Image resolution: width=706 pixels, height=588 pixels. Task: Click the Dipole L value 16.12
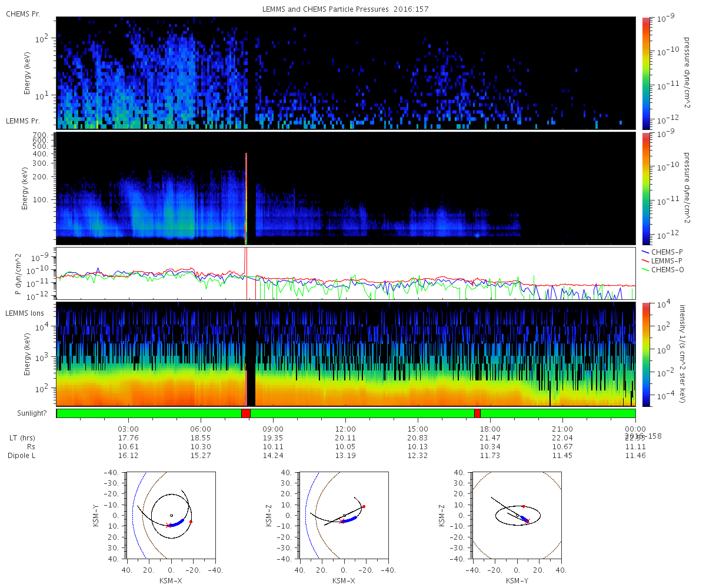[128, 456]
